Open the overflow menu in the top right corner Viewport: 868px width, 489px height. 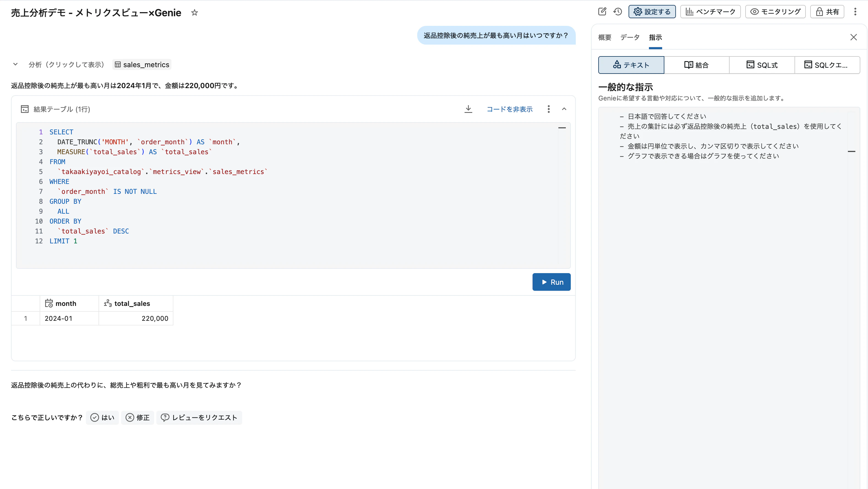(855, 11)
